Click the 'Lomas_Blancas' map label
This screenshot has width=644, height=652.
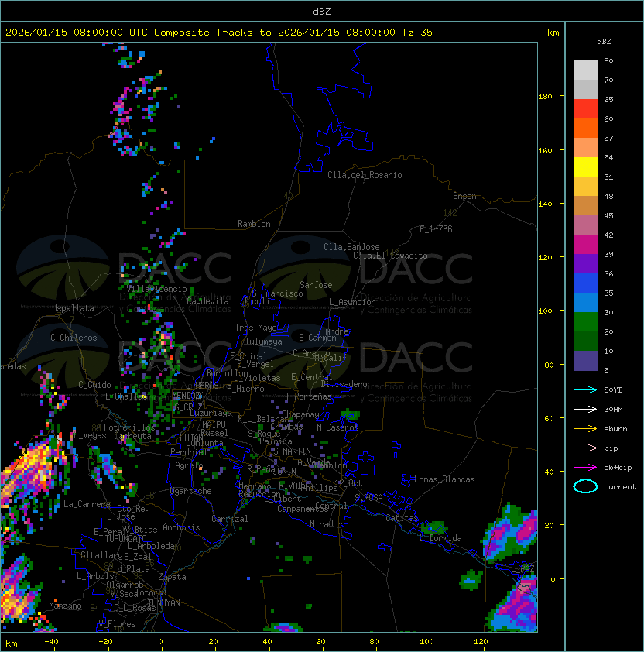point(444,479)
